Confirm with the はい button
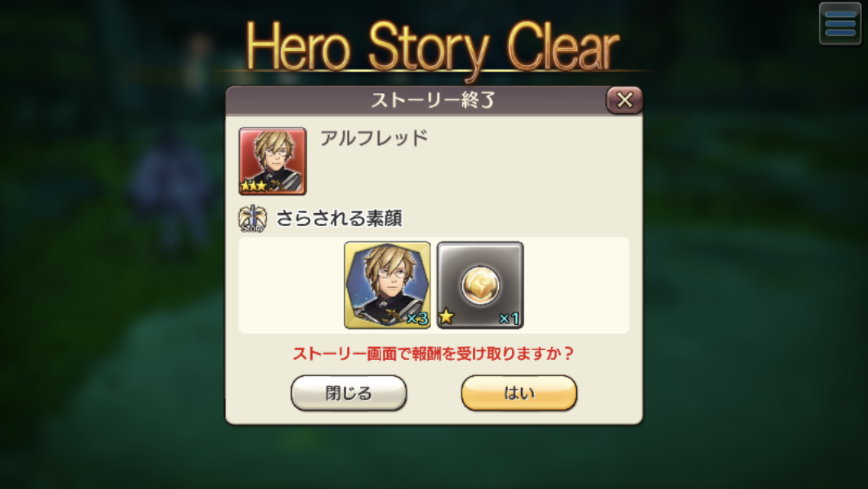The height and width of the screenshot is (489, 868). (x=519, y=393)
